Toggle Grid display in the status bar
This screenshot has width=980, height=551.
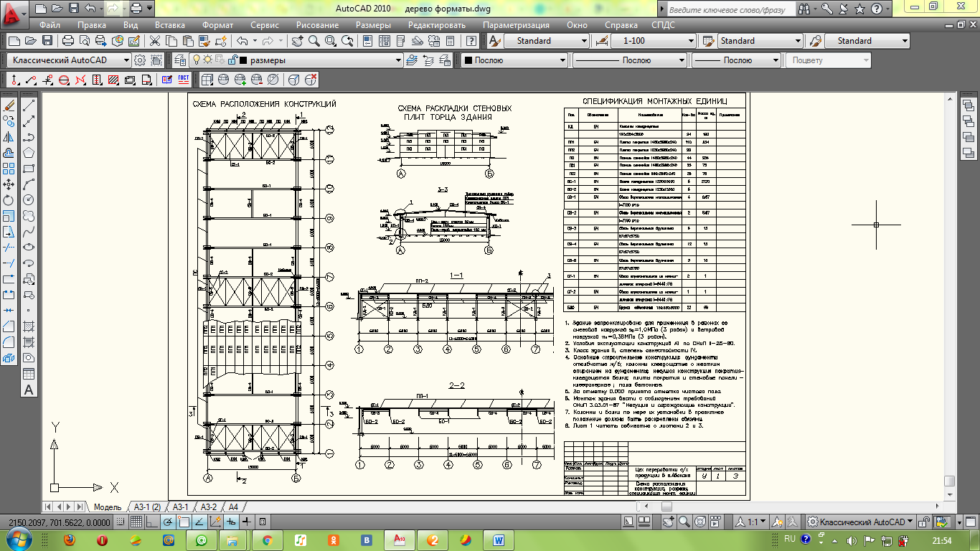[x=136, y=522]
